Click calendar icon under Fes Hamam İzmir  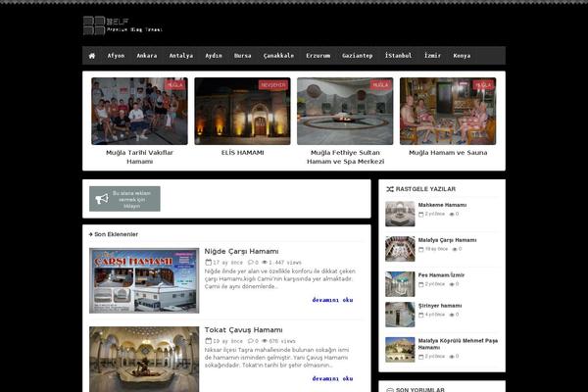(421, 284)
